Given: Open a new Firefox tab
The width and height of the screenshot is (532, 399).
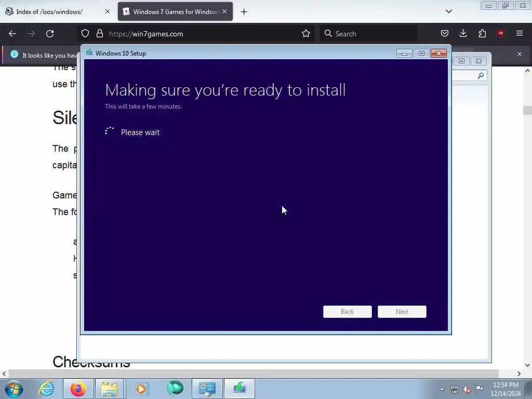Looking at the screenshot, I should pos(244,12).
